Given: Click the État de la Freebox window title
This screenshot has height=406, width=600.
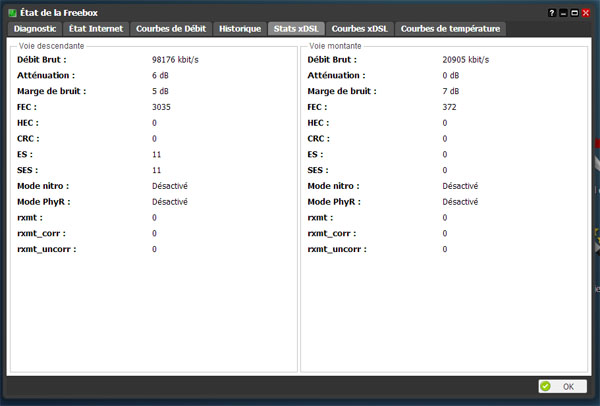Looking at the screenshot, I should point(59,13).
